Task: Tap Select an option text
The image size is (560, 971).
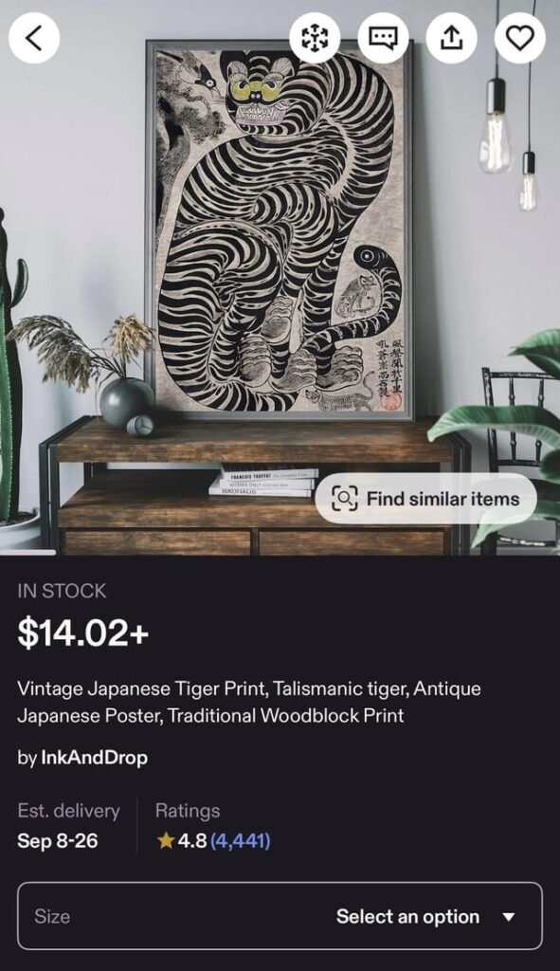Action: pos(407,917)
